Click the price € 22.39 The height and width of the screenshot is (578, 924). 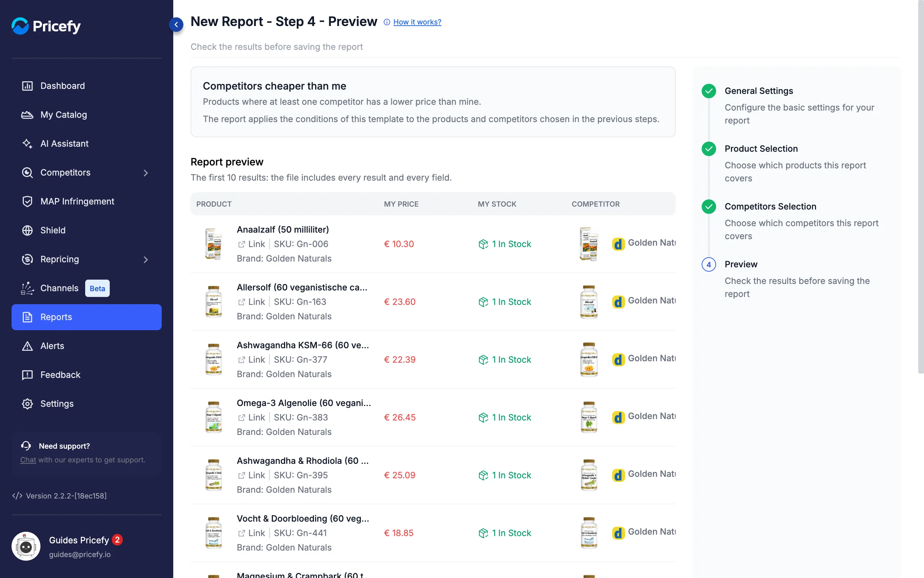tap(400, 359)
